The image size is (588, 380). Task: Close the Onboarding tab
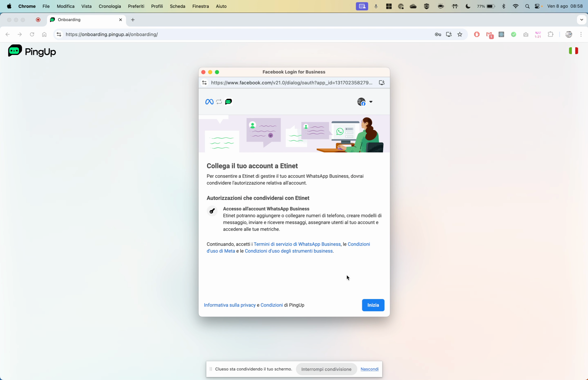pos(120,20)
